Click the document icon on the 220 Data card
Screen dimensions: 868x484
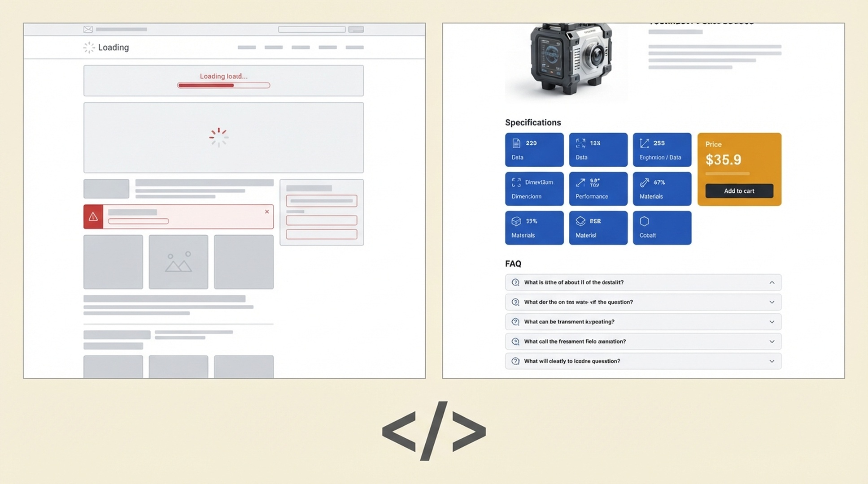[x=516, y=143]
